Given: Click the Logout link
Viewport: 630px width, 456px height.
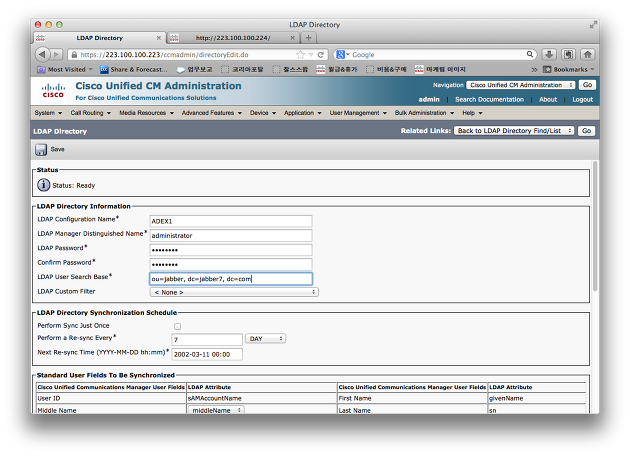Looking at the screenshot, I should tap(583, 100).
